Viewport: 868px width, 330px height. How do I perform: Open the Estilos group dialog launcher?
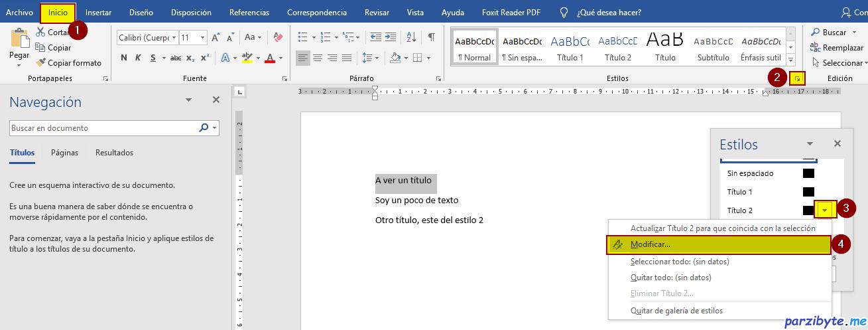point(798,78)
